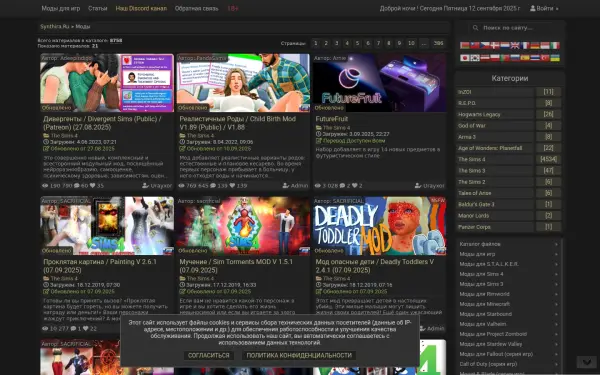Screen dimensions: 600x375
Task: Open the Статьи top menu item
Action: click(x=98, y=8)
